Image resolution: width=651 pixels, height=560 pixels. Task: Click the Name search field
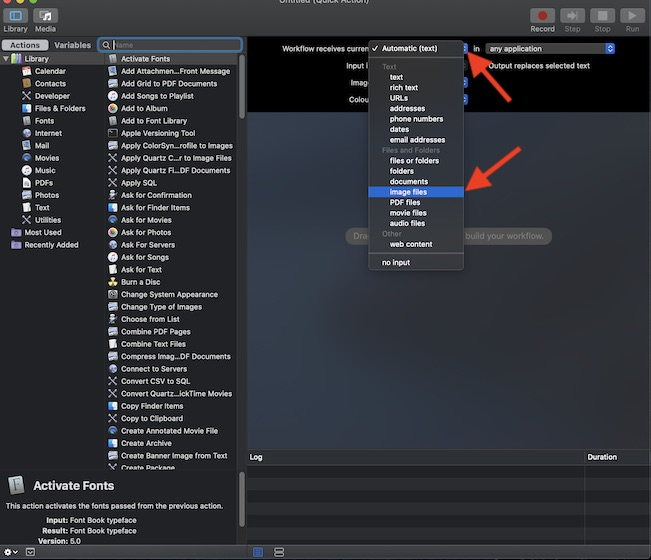click(x=175, y=45)
